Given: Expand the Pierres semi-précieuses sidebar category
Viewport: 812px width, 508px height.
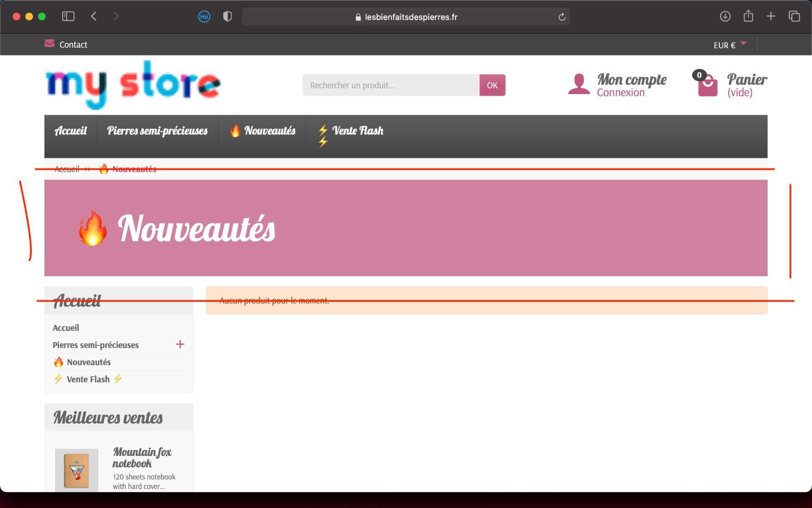Looking at the screenshot, I should click(x=180, y=345).
